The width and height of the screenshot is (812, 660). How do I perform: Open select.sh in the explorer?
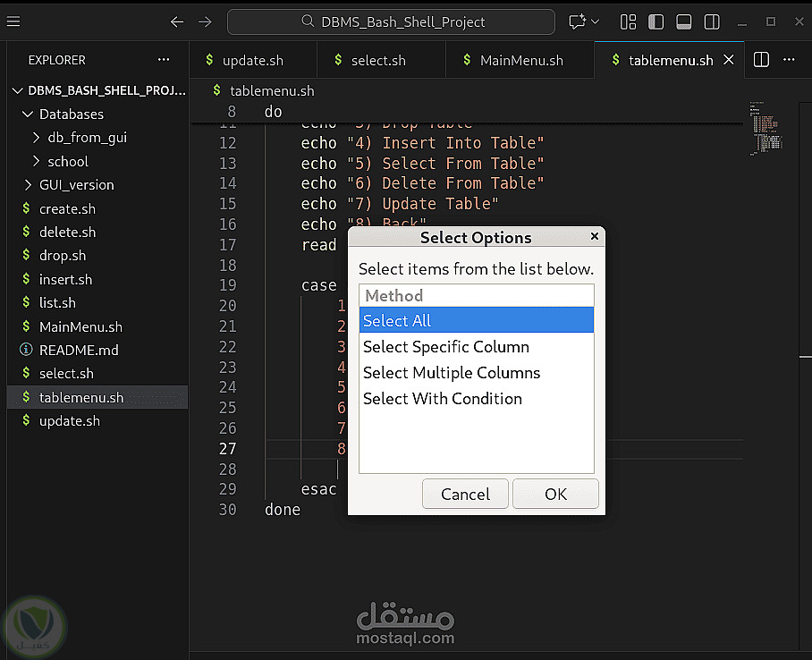[x=97, y=374]
